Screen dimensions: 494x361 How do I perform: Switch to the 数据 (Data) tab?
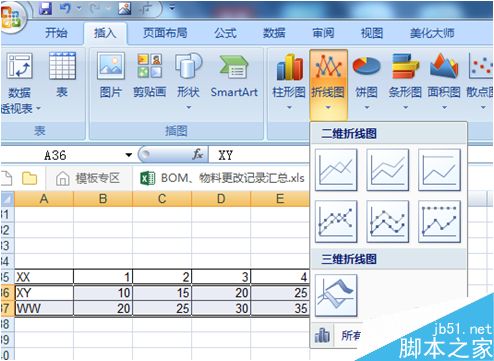click(274, 33)
